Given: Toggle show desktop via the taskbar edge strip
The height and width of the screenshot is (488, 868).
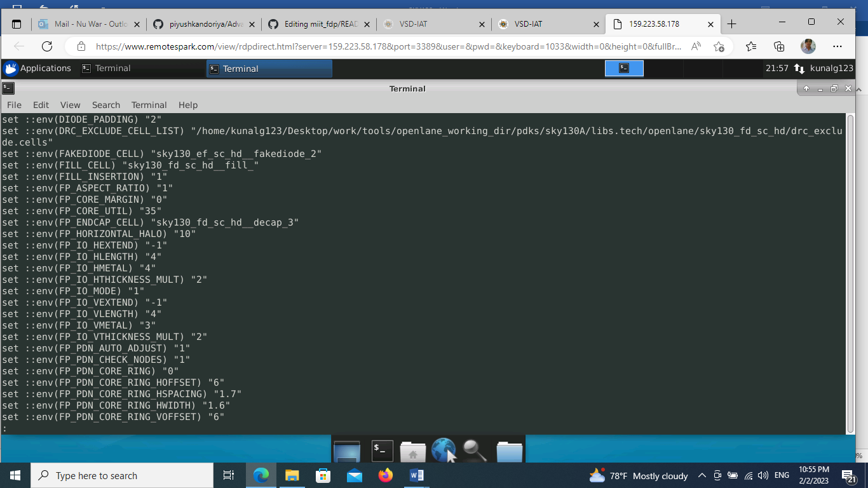Looking at the screenshot, I should point(867,475).
